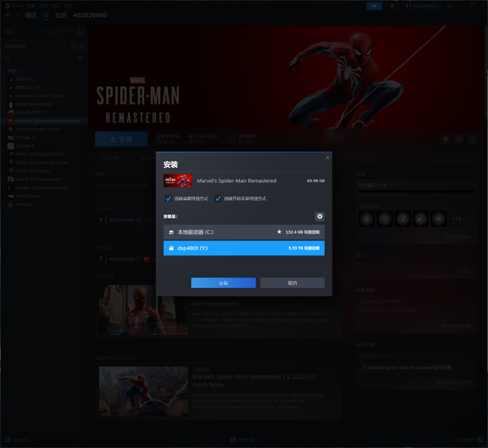Enter Big Picture mode via monitor icon
The height and width of the screenshot is (448, 488).
(x=450, y=6)
